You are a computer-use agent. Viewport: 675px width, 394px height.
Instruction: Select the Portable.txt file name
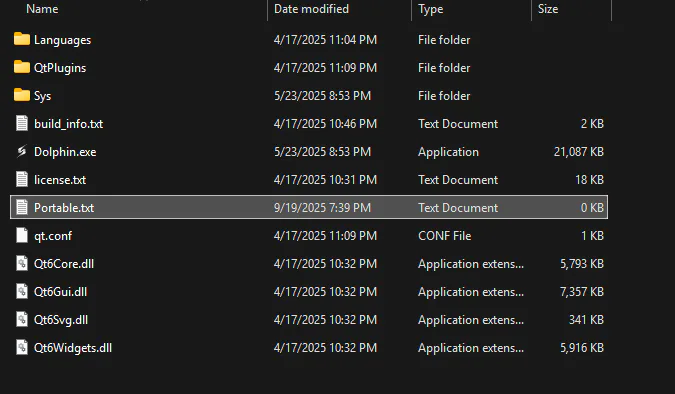point(64,208)
